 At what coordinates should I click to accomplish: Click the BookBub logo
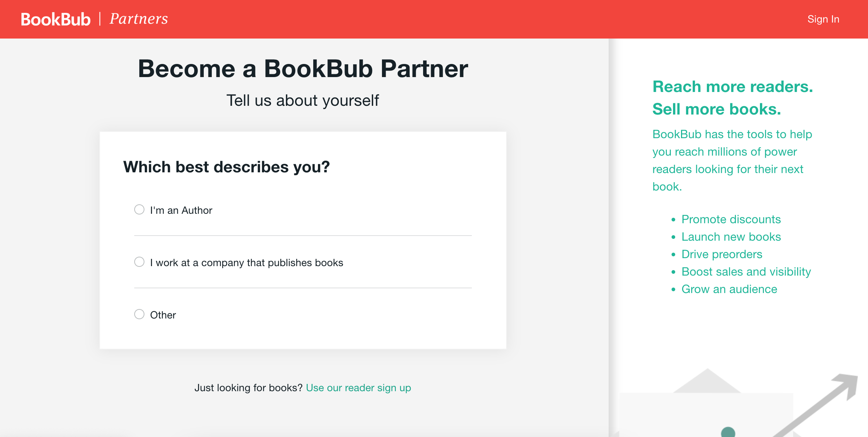[55, 19]
